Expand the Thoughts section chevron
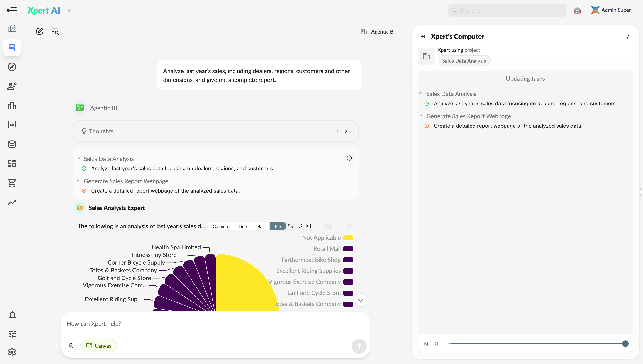Image resolution: width=643 pixels, height=364 pixels. [x=346, y=131]
